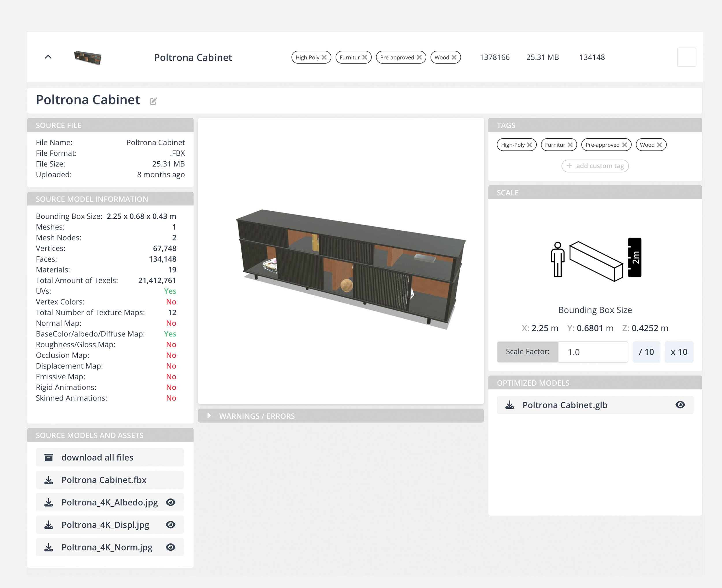This screenshot has height=588, width=722.
Task: Click download all files archive icon
Action: pyautogui.click(x=49, y=457)
